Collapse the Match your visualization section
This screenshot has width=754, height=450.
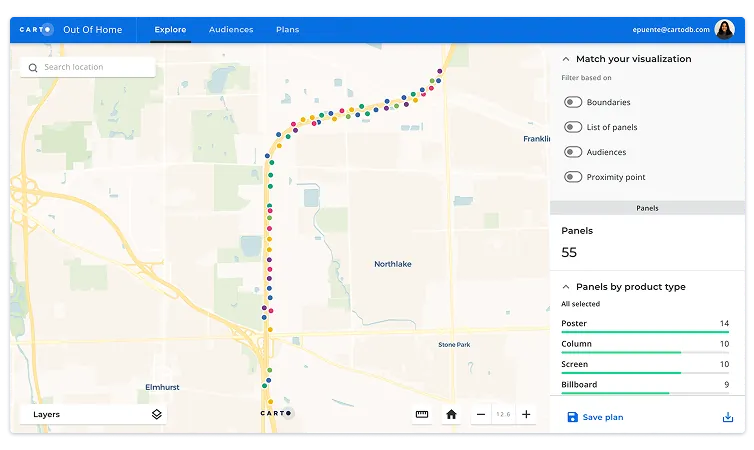pos(566,59)
